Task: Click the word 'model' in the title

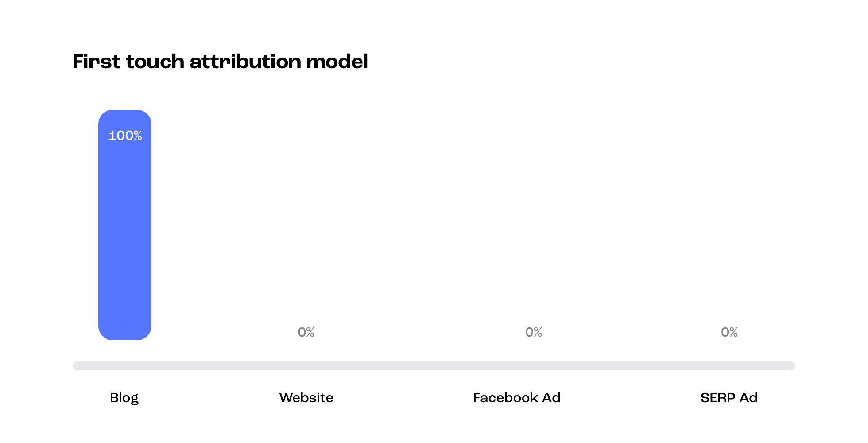Action: pyautogui.click(x=337, y=62)
